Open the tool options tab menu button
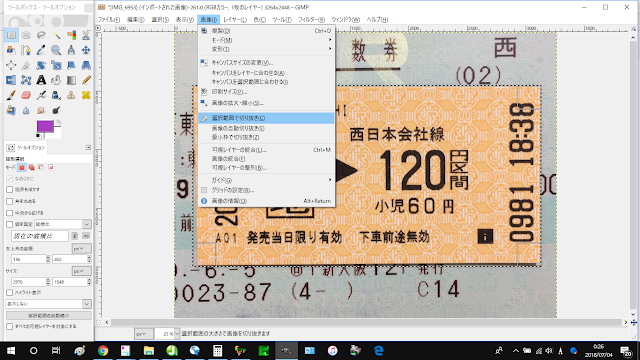640x360 pixels. [x=88, y=147]
